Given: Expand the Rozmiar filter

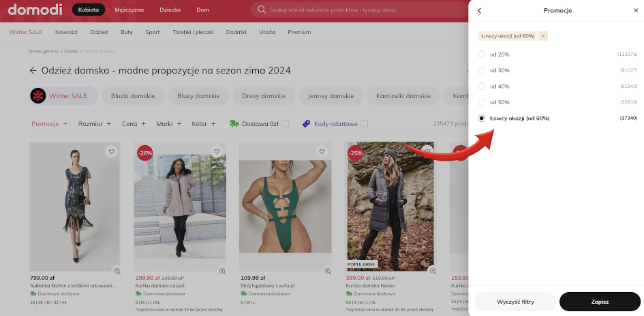Looking at the screenshot, I should [95, 123].
